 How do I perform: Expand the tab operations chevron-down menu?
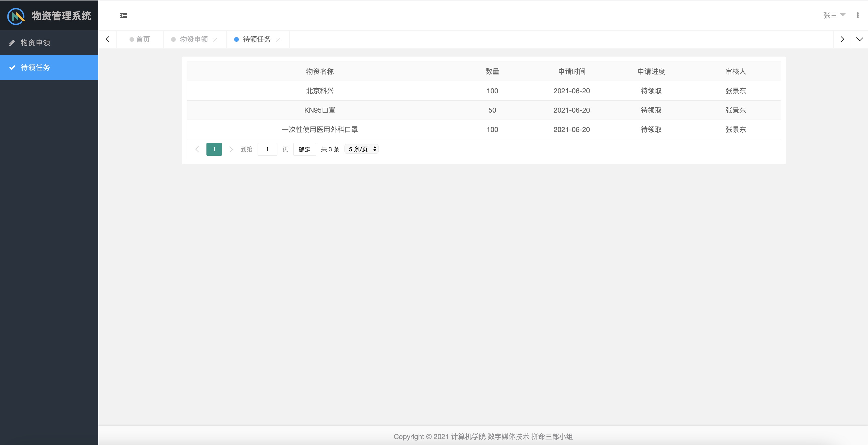[859, 39]
